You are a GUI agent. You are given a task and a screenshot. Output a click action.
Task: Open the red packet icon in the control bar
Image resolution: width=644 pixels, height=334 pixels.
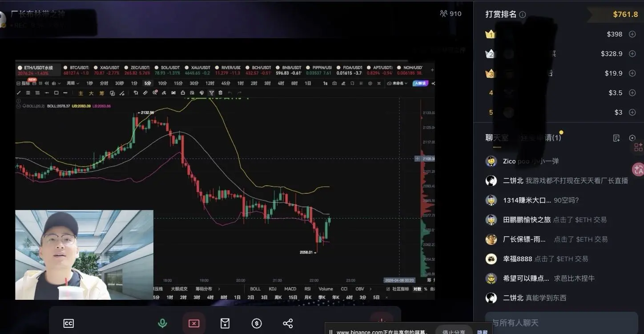(x=225, y=323)
